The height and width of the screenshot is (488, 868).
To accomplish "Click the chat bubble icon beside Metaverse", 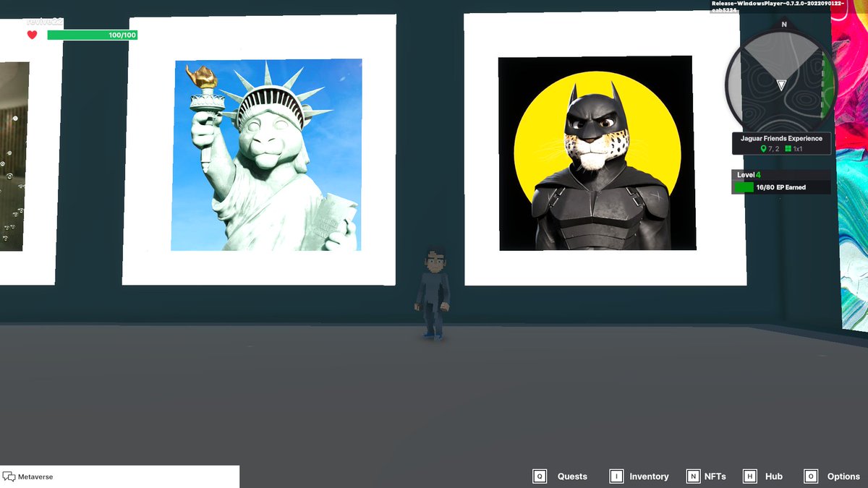I will tap(9, 476).
